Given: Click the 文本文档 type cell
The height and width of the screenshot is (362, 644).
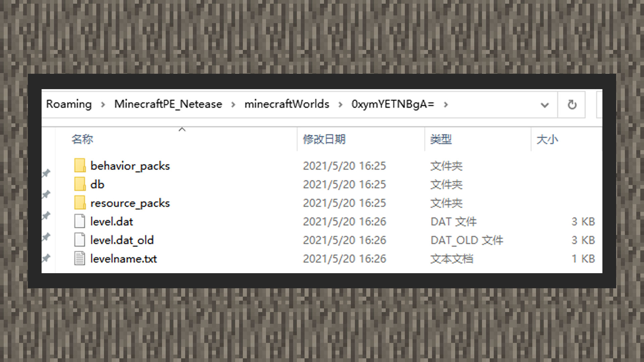Looking at the screenshot, I should 452,259.
